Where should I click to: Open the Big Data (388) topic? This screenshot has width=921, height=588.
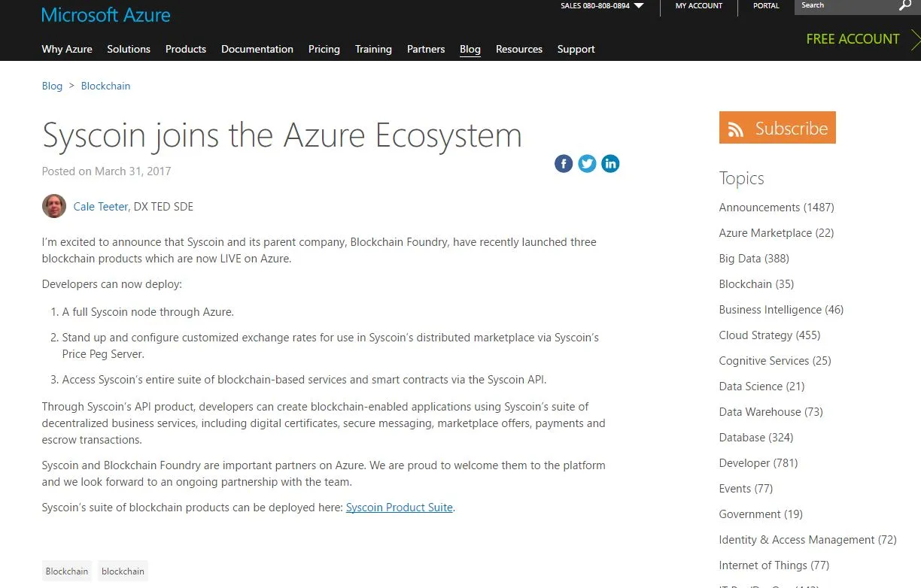coord(754,259)
